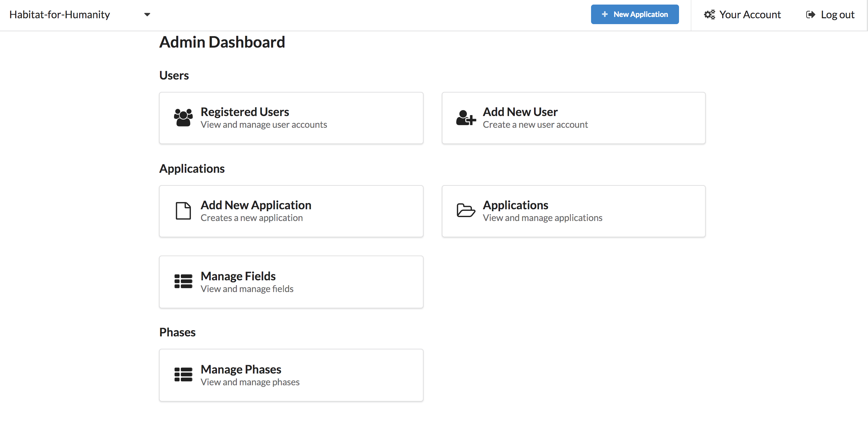Open the Add New User title link

(520, 112)
